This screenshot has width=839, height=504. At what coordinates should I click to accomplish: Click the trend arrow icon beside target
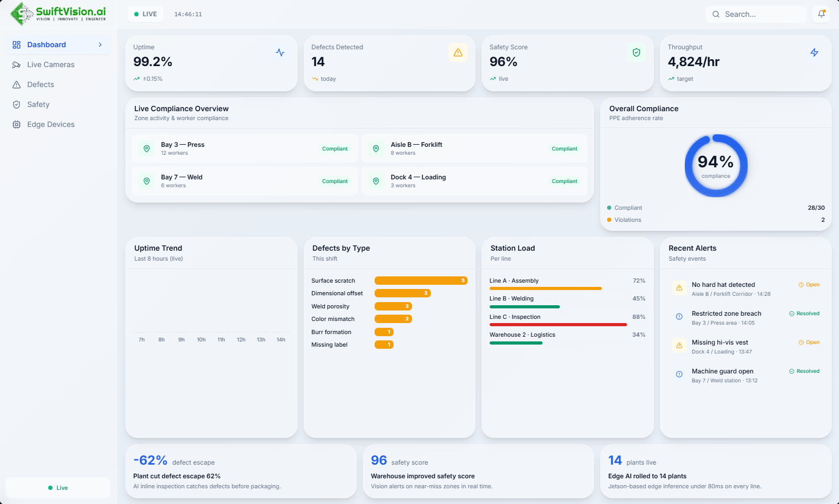click(x=671, y=79)
